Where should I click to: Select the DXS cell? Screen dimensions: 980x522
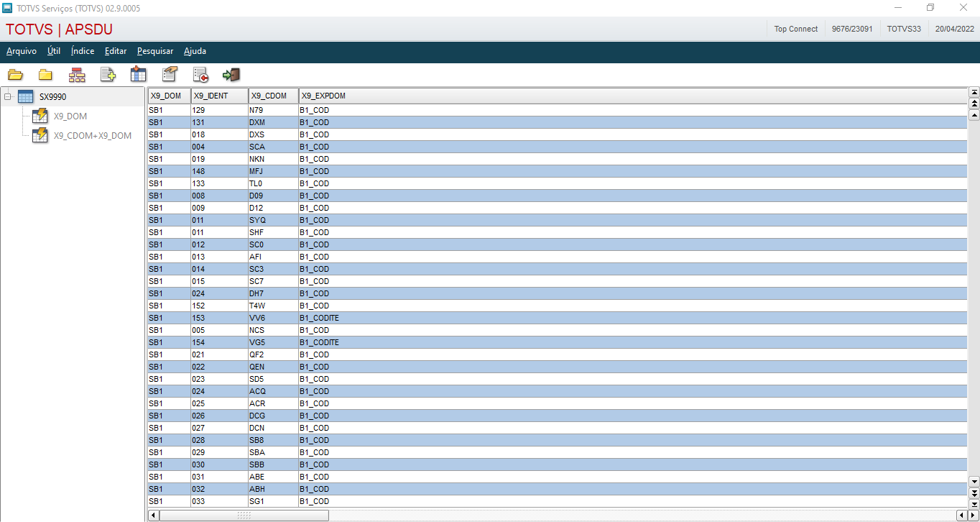[273, 134]
